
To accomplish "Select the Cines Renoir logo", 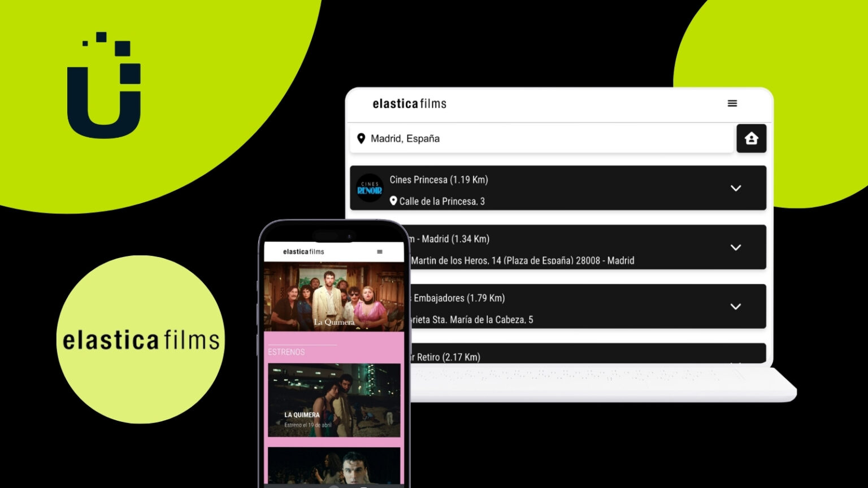I will pos(370,189).
